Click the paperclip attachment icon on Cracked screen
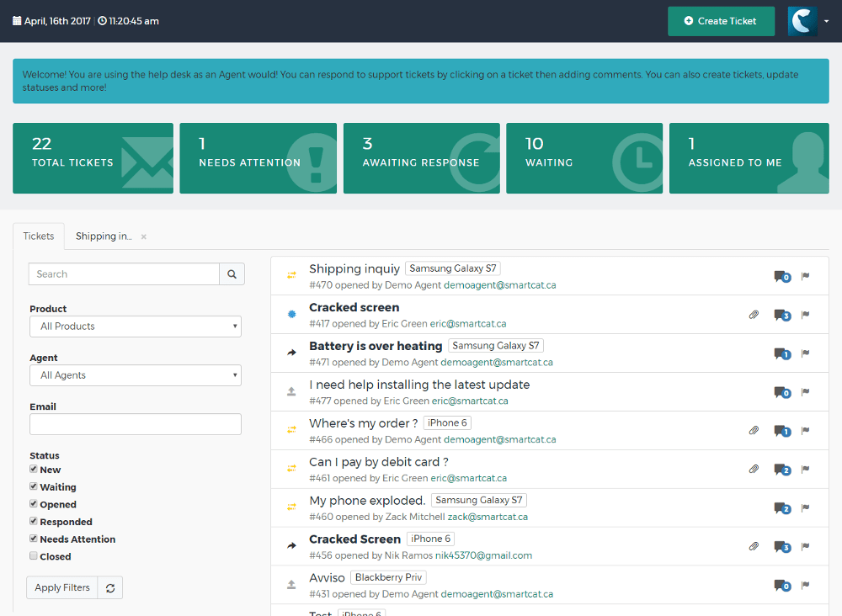This screenshot has height=616, width=842. click(754, 314)
